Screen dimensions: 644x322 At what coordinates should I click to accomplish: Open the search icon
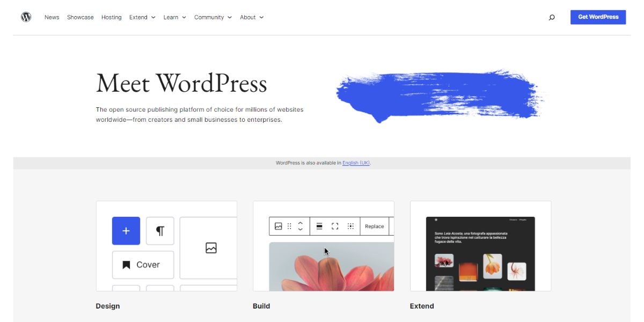coord(551,17)
